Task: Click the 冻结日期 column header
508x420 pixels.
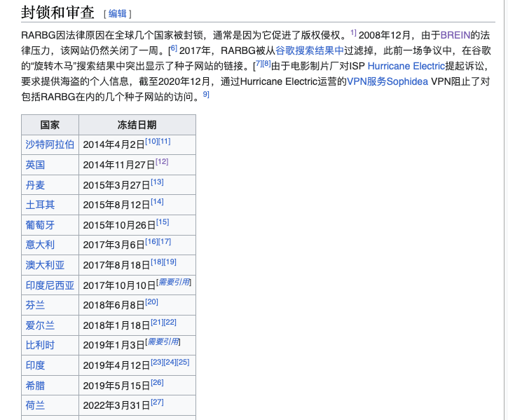Action: 137,125
